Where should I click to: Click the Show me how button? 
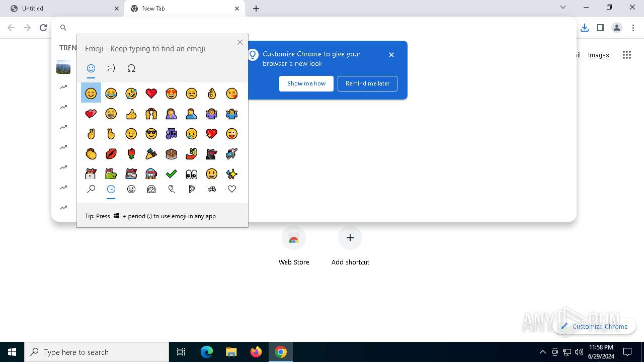[306, 83]
